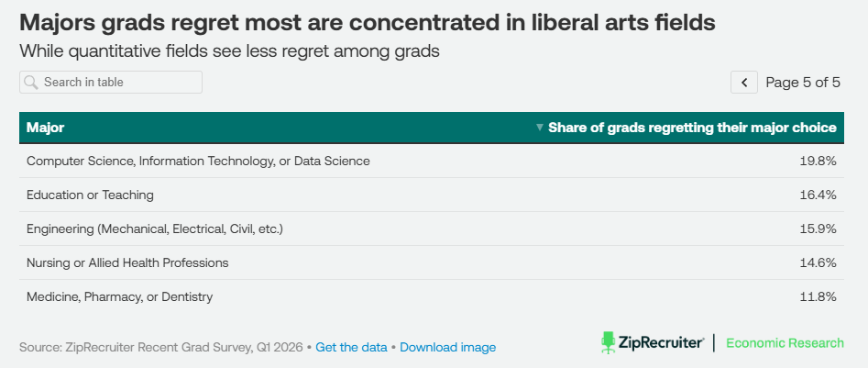Viewport: 868px width, 368px height.
Task: Click the ZipRecruiter wordmark
Action: click(661, 342)
